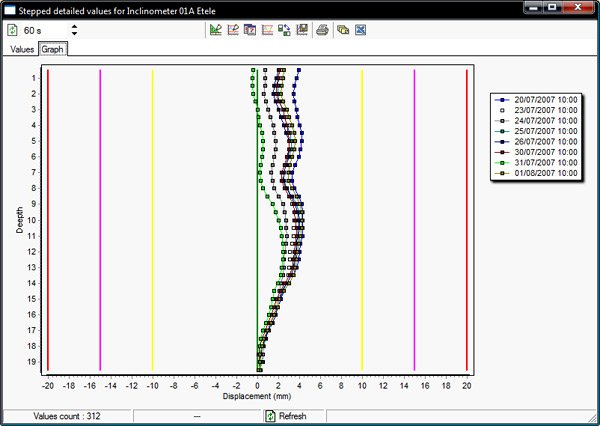600x426 pixels.
Task: Click the magenta threshold line at -15
Action: tap(100, 220)
